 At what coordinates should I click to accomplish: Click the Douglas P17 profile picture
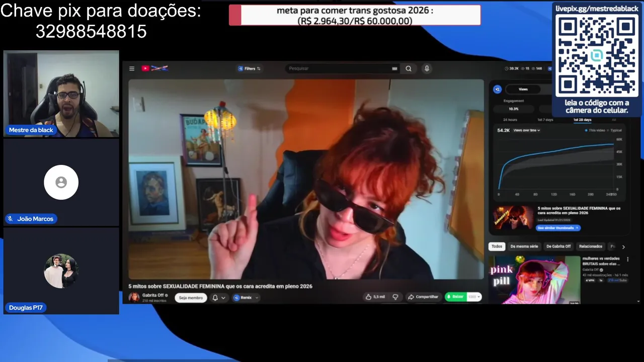(x=61, y=271)
